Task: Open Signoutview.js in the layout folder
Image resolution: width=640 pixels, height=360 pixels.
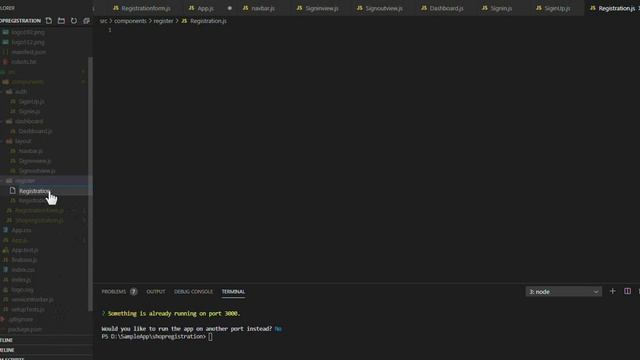Action: [37, 171]
